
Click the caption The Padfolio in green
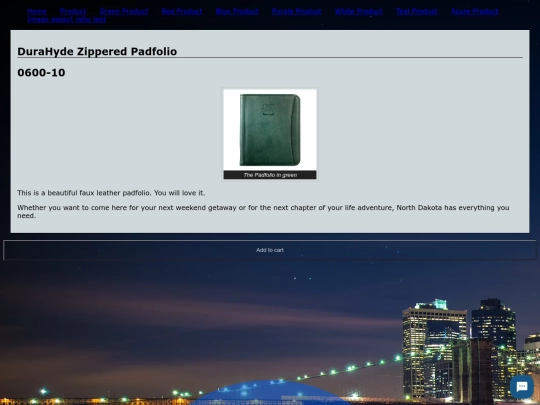[270, 175]
